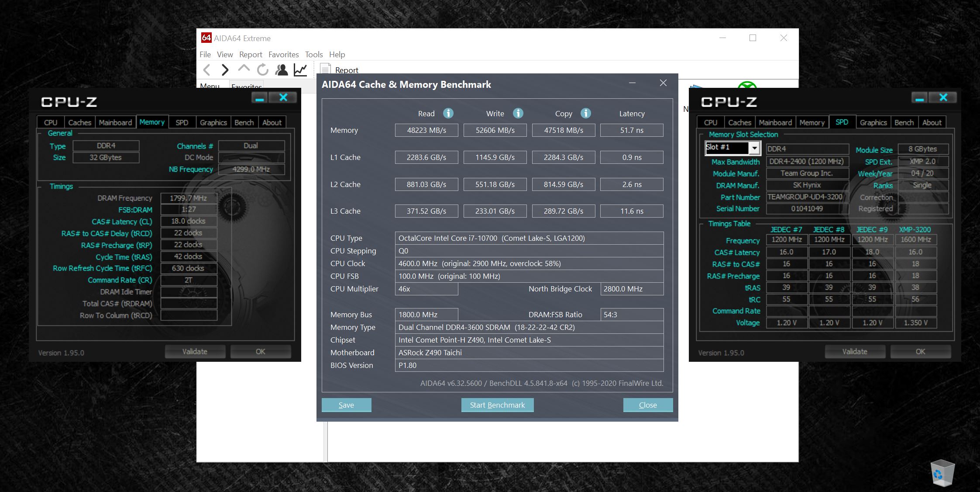Screen dimensions: 980x492
Task: Click Start Benchmark button
Action: coord(498,405)
